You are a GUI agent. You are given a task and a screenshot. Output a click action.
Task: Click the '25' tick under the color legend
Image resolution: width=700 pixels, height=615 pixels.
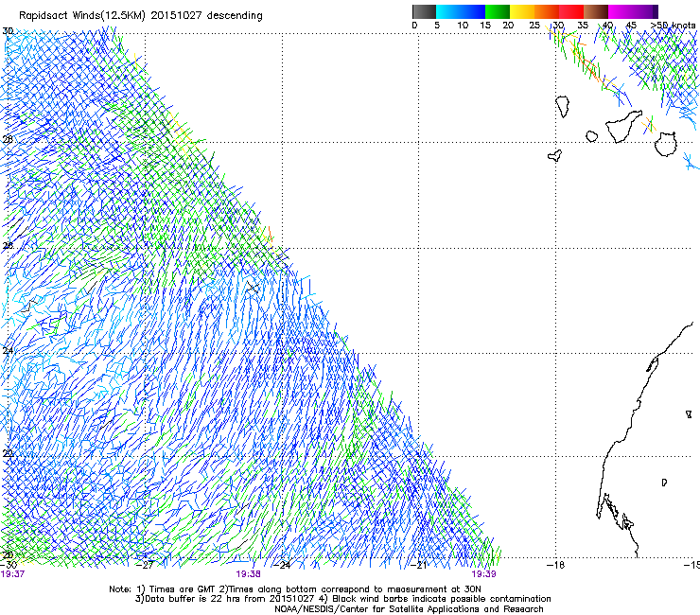click(534, 26)
